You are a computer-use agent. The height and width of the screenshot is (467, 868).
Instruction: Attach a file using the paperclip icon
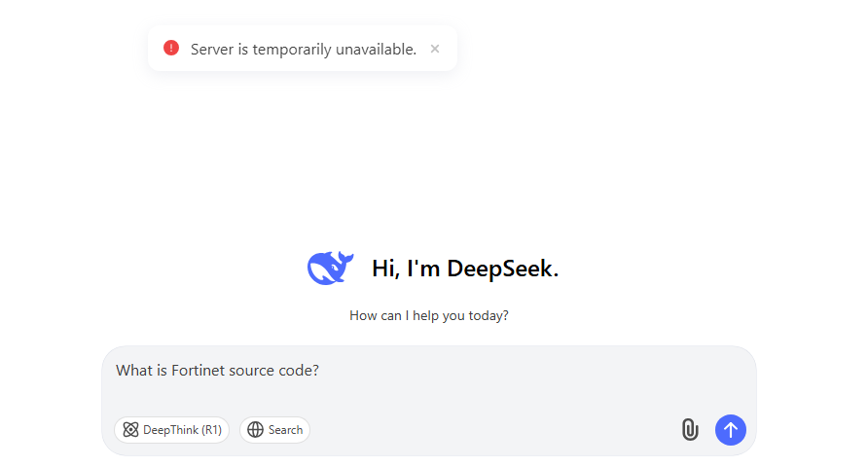pyautogui.click(x=690, y=429)
